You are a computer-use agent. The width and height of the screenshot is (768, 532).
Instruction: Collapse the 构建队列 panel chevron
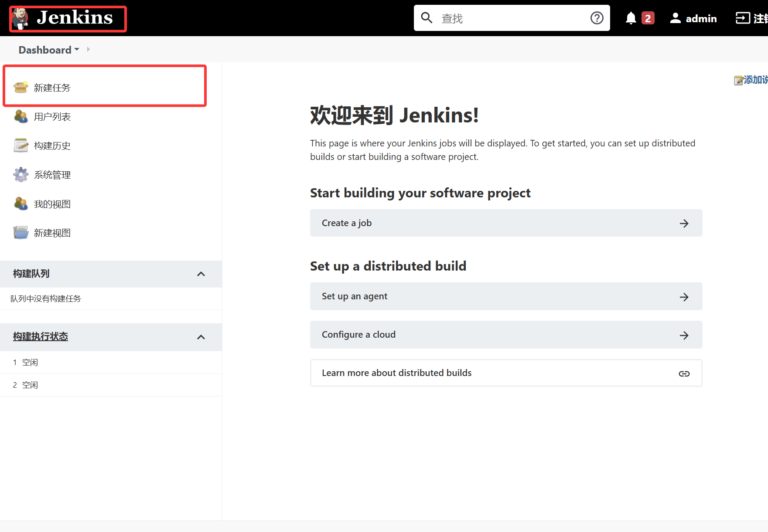tap(201, 274)
